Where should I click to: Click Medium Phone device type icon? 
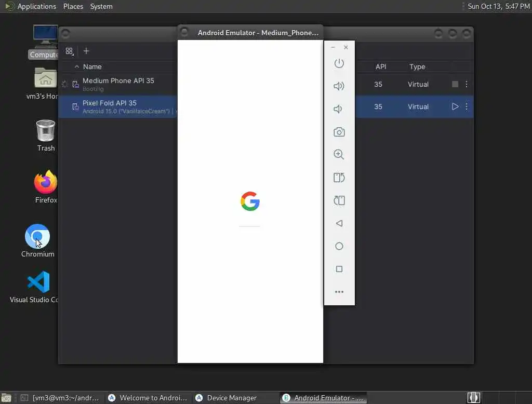click(76, 84)
